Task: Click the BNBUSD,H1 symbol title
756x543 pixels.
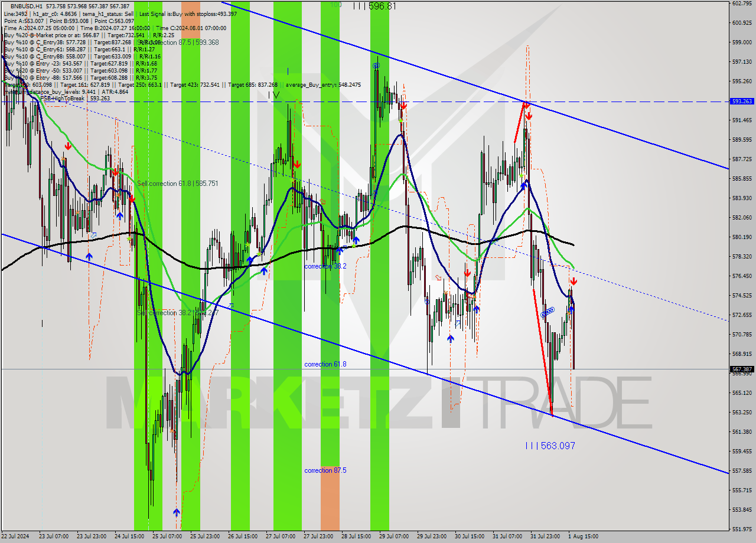Action: pyautogui.click(x=26, y=5)
